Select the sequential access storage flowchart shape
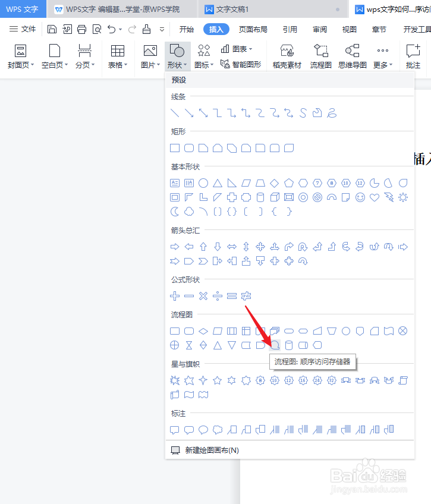431x504 pixels. click(275, 345)
